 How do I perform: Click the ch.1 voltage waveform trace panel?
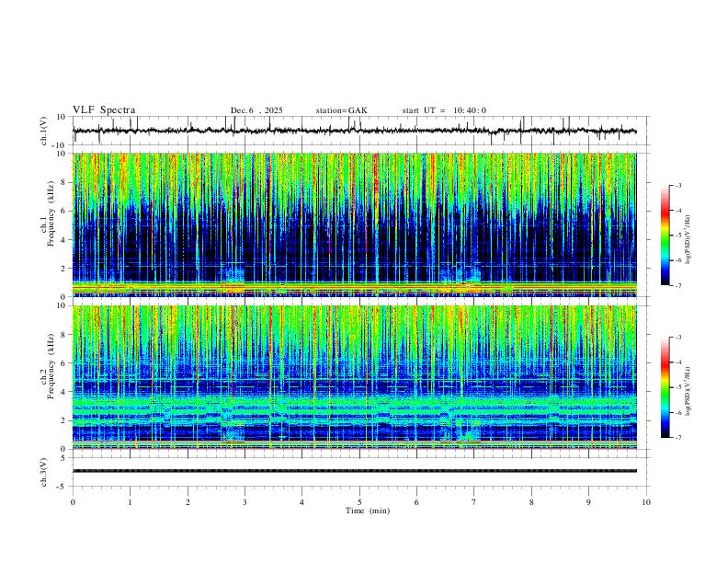pos(359,131)
